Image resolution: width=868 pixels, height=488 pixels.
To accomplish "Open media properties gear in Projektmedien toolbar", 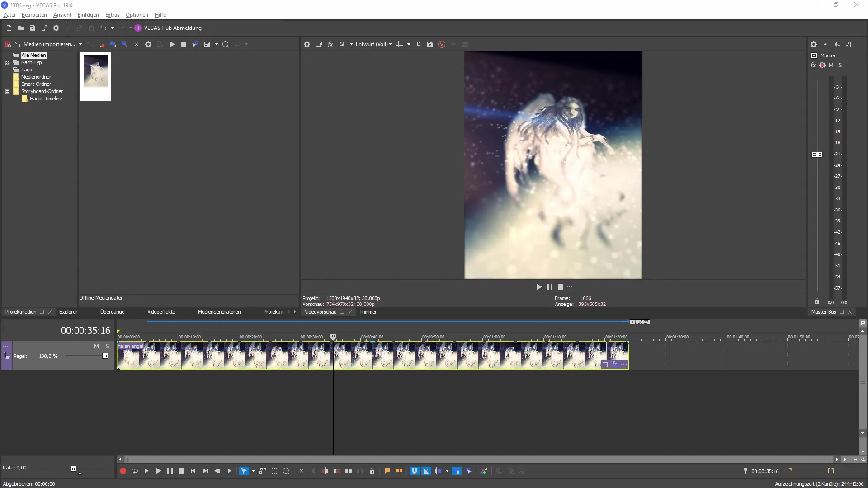I will [148, 44].
